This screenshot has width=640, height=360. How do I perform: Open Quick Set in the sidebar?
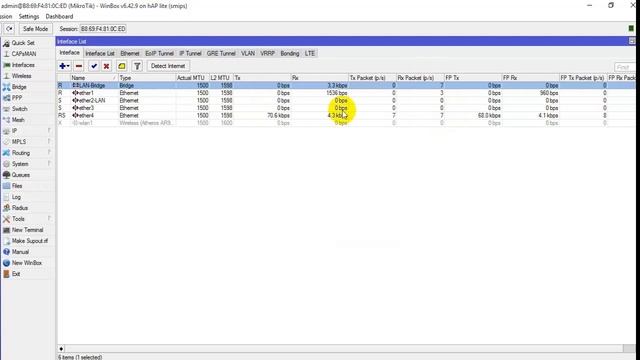23,43
